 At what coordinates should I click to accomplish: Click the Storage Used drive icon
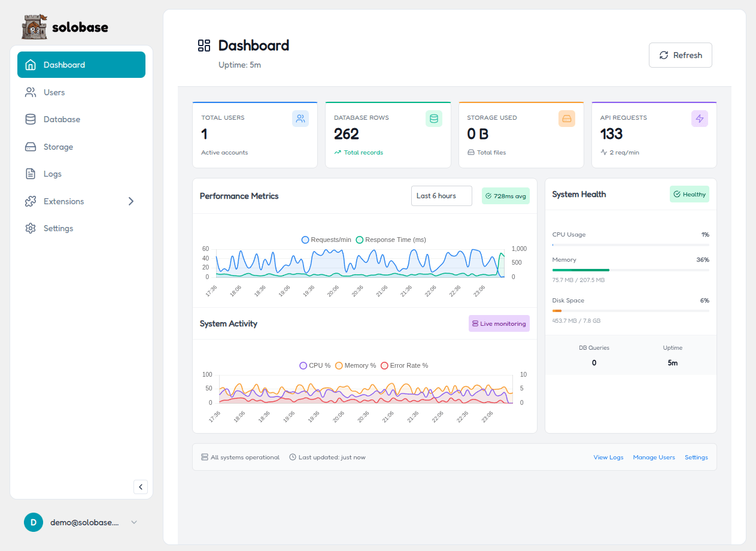(x=566, y=119)
